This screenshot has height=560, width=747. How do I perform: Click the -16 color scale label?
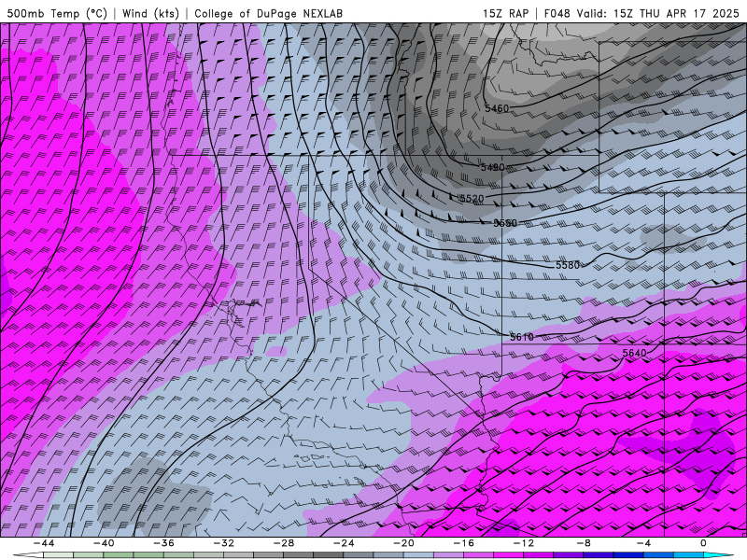463,543
